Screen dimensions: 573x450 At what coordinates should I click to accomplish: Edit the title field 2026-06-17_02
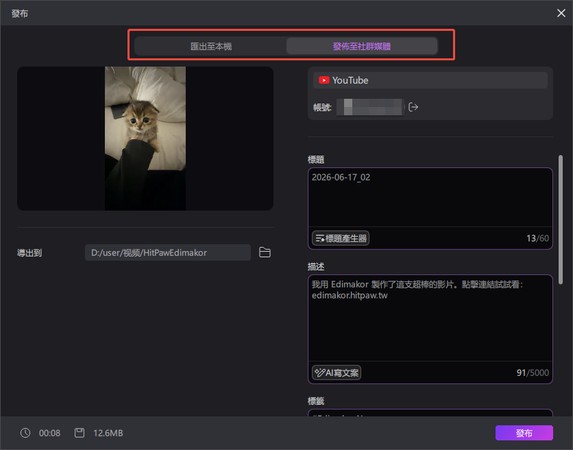pyautogui.click(x=430, y=197)
